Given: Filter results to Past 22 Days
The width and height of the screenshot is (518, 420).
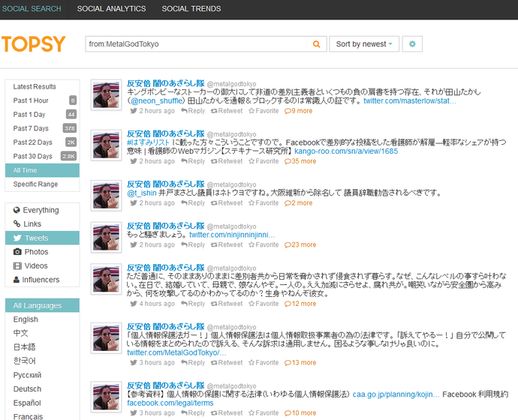Looking at the screenshot, I should click(x=42, y=142).
